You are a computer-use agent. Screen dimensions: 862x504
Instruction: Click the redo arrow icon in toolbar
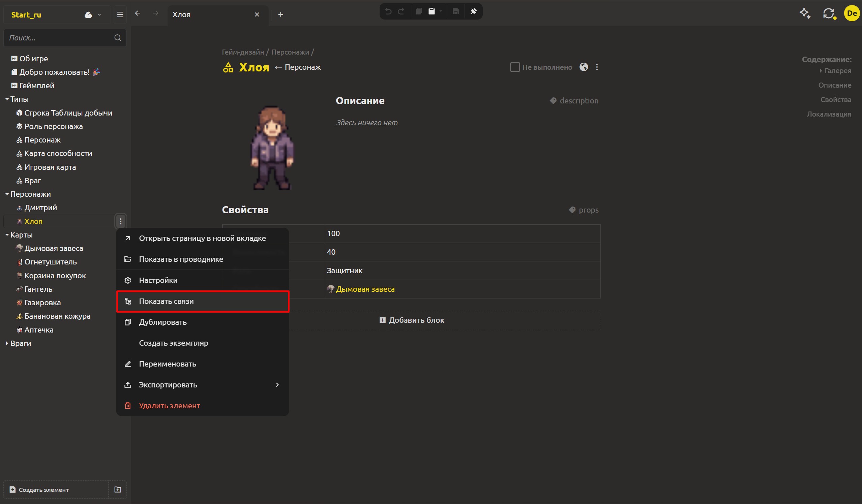click(x=401, y=11)
